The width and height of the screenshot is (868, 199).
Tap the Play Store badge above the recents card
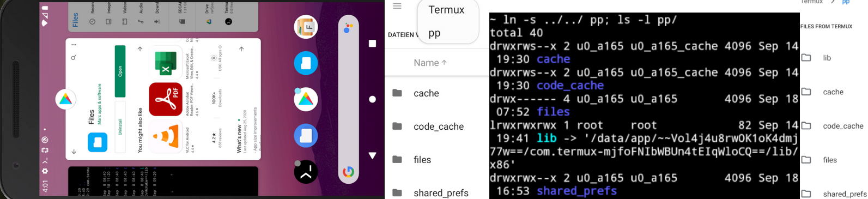(65, 99)
